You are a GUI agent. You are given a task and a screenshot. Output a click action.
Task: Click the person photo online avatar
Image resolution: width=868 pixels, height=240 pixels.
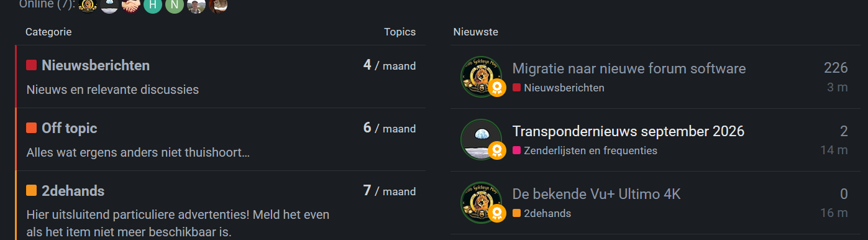pos(196,5)
